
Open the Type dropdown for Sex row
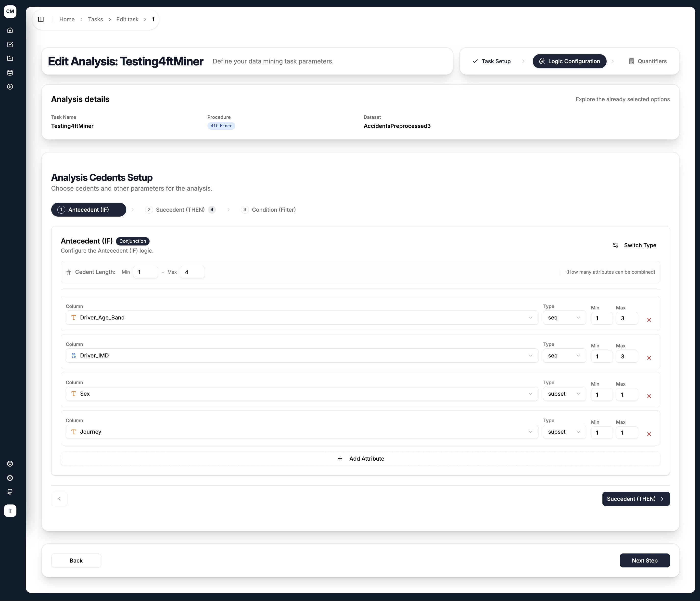point(564,394)
